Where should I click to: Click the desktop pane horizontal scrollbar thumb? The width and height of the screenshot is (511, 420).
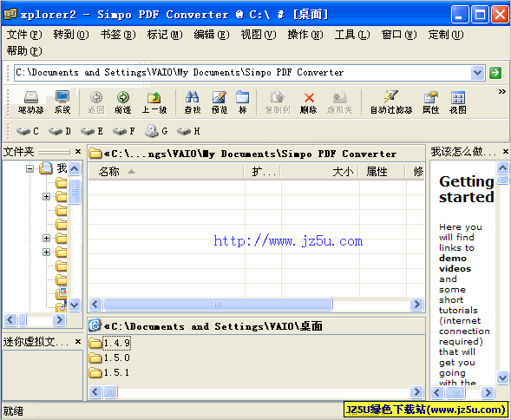tap(110, 391)
